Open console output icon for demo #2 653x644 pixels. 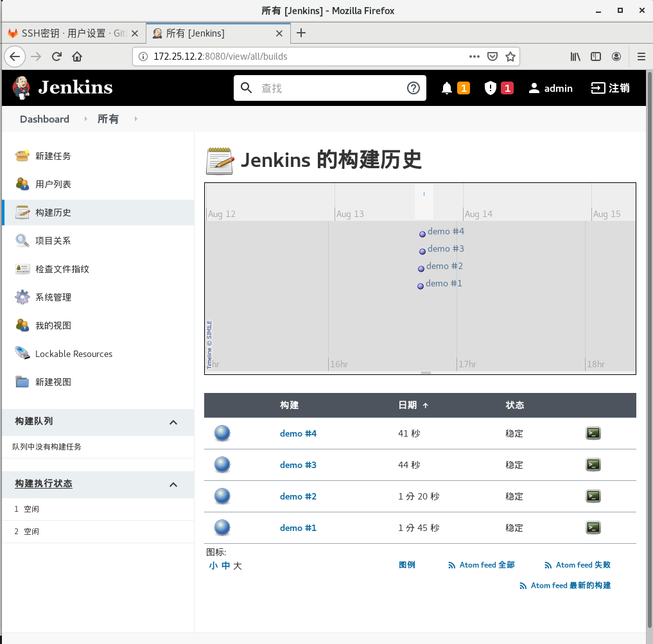coord(593,496)
